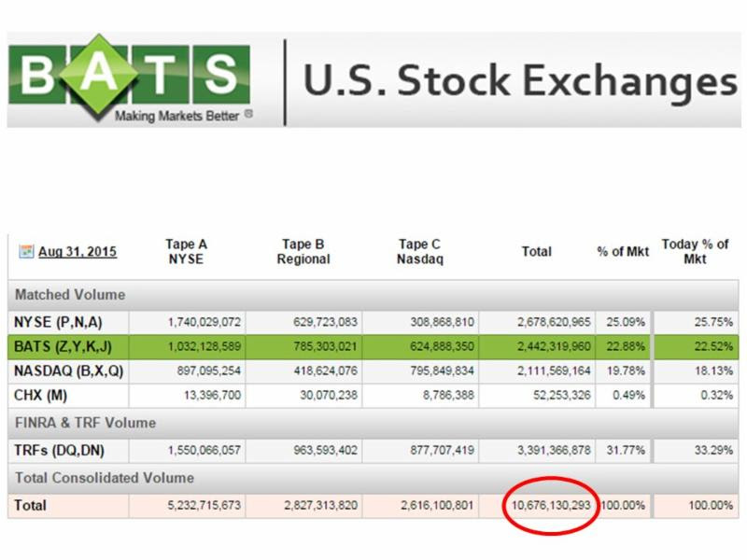Collapse the Total Consolidated Volume section
The image size is (747, 560).
[x=373, y=478]
